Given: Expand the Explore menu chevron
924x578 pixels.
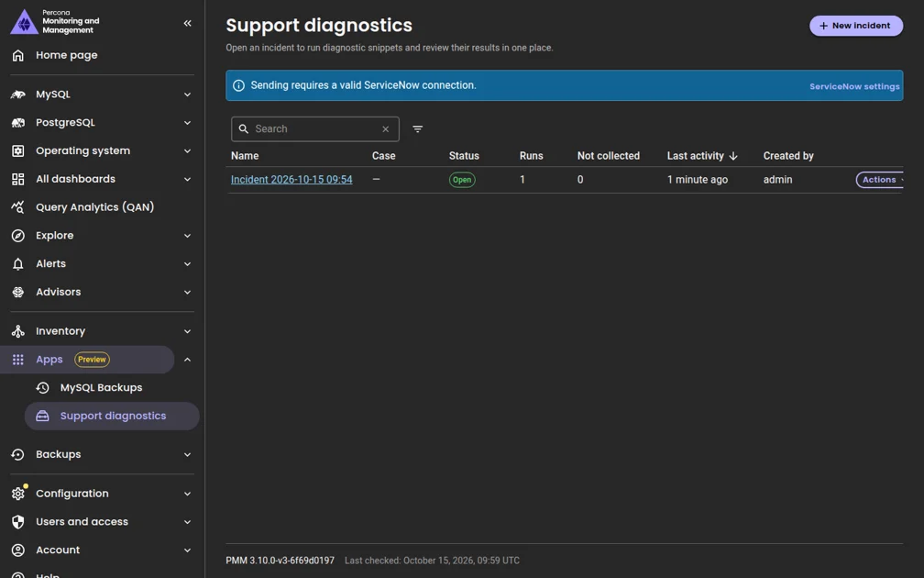Looking at the screenshot, I should [x=187, y=236].
